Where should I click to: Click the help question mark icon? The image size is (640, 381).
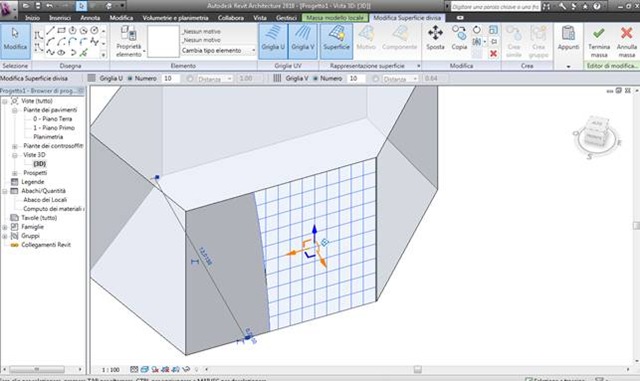tap(597, 6)
